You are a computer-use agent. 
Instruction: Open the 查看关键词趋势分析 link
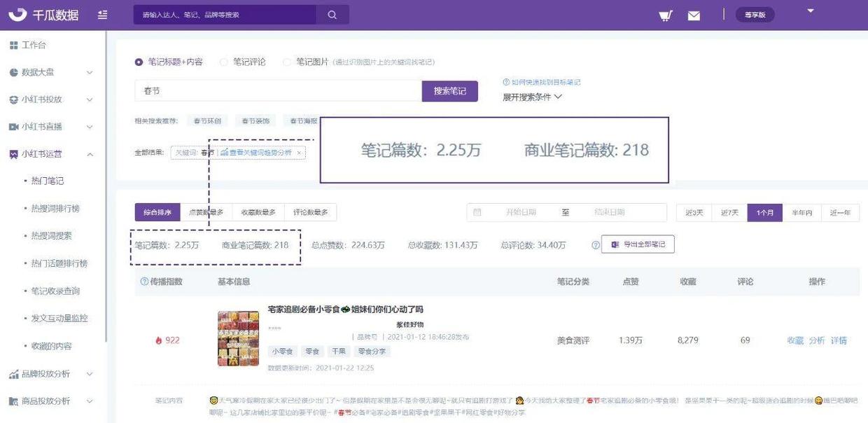260,151
